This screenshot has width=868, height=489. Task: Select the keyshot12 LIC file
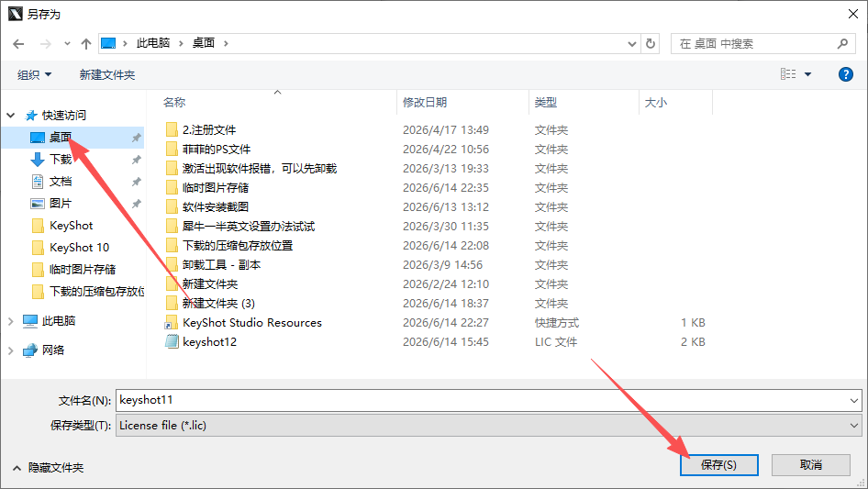pyautogui.click(x=210, y=342)
